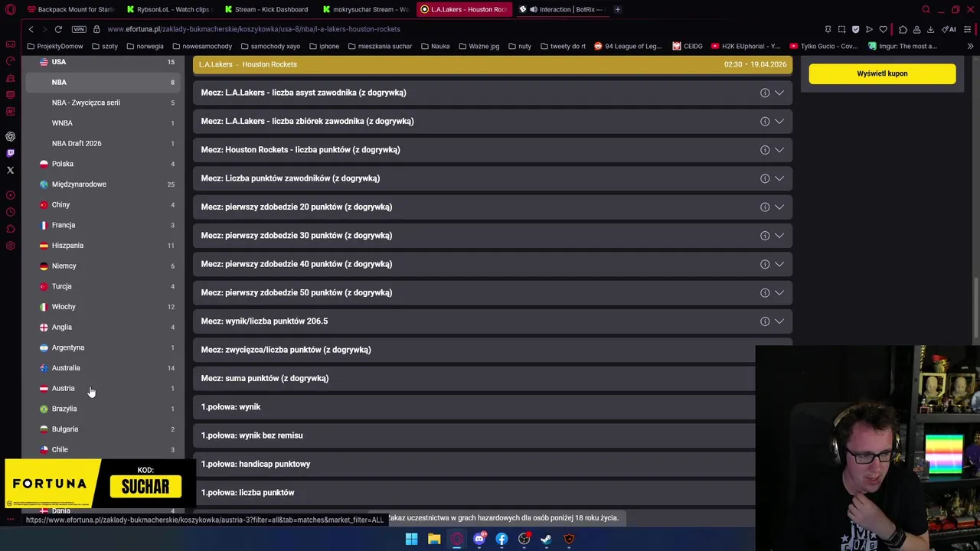This screenshot has width=980, height=551.
Task: Open browser extensions toolbar icon
Action: (x=903, y=29)
